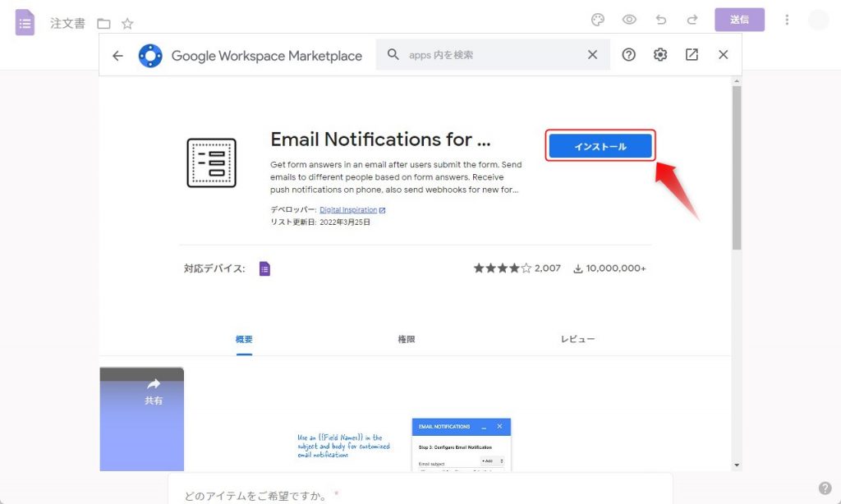Click the undo arrow icon

(x=661, y=20)
